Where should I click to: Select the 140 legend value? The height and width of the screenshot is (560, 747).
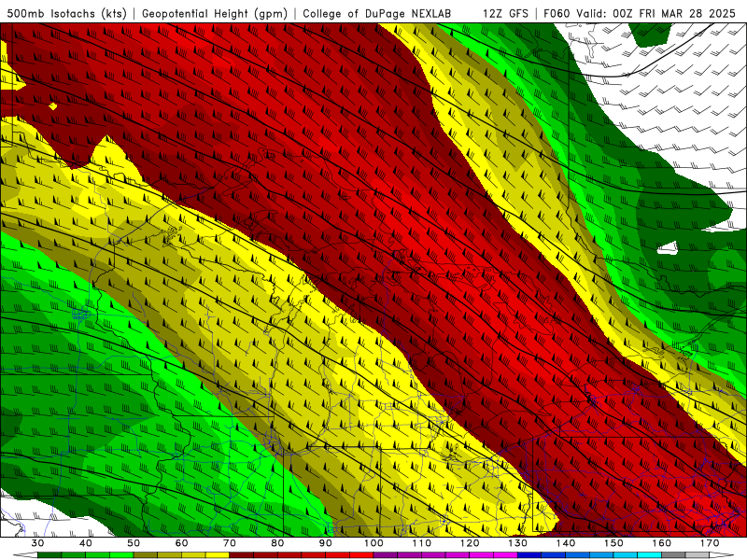coord(566,543)
